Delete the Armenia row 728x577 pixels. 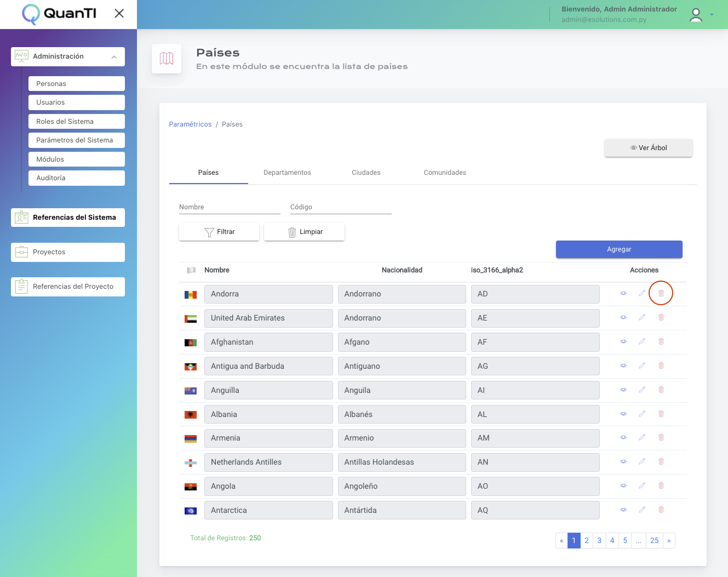click(x=661, y=438)
